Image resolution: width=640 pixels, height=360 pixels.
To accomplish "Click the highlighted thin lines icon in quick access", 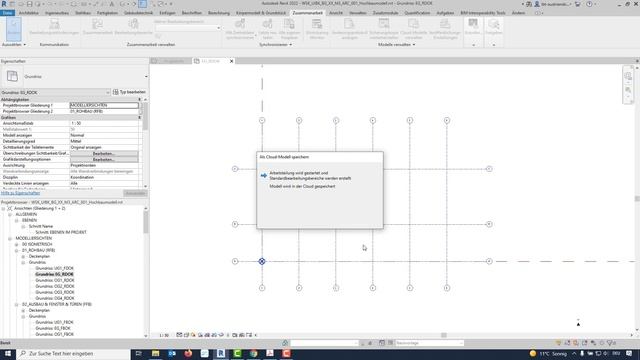I will coord(142,4).
